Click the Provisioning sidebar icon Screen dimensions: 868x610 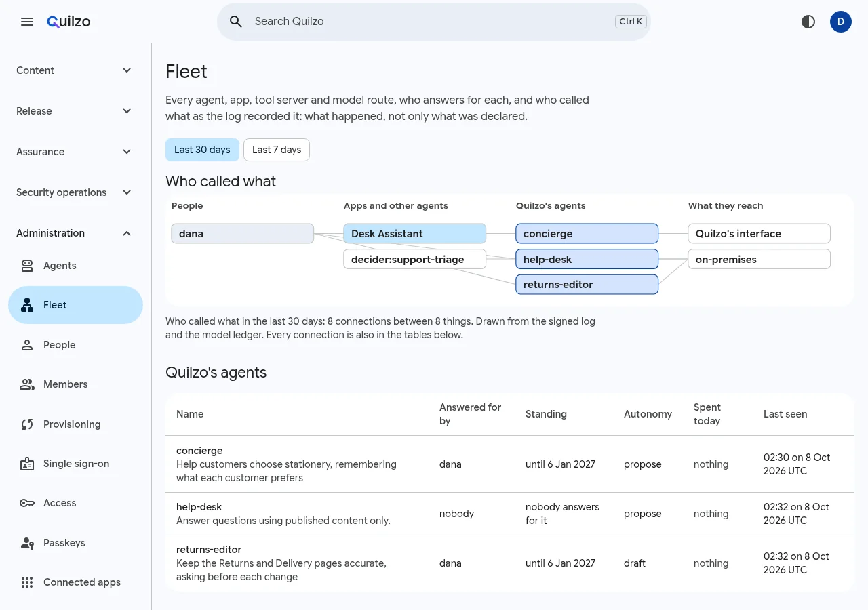(27, 424)
